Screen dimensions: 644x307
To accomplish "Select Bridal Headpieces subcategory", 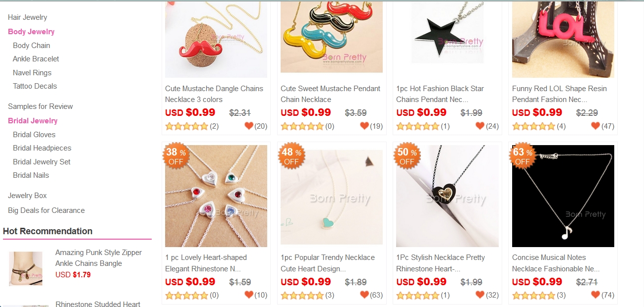I will 42,148.
